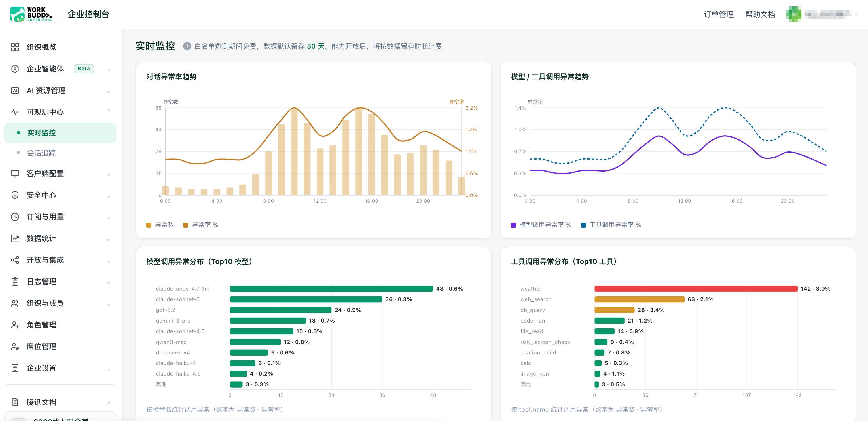Screen dimensions: 868x421
Task: Collapse the 可观测中心 chevron
Action: coord(109,111)
